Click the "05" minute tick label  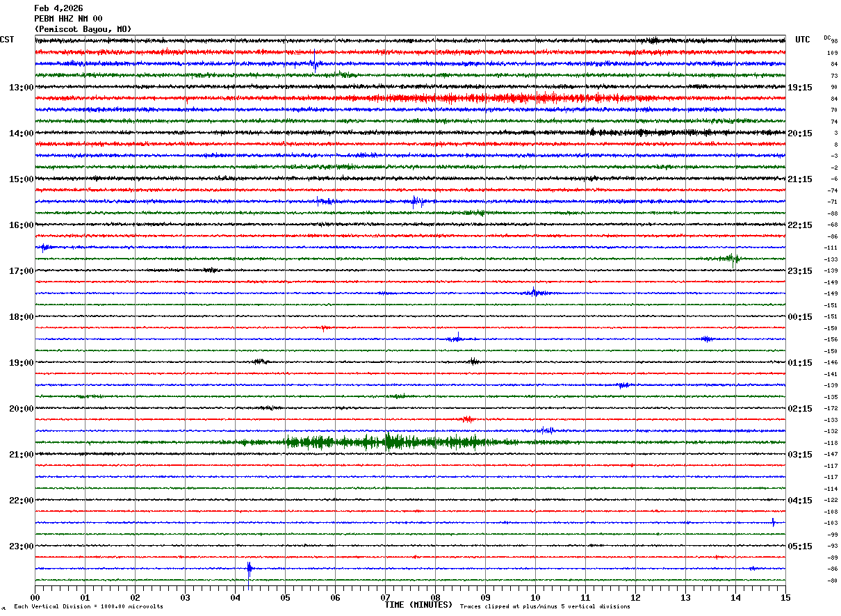pyautogui.click(x=285, y=598)
